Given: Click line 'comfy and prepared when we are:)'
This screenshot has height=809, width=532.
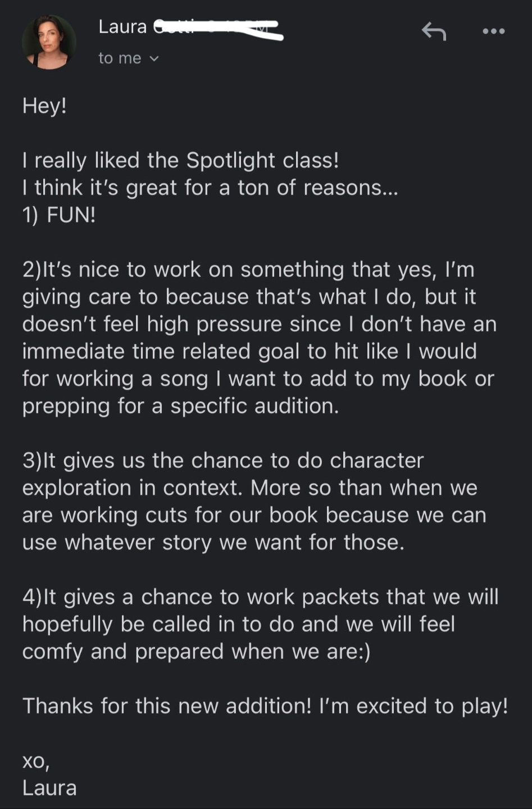Looking at the screenshot, I should pyautogui.click(x=196, y=651).
